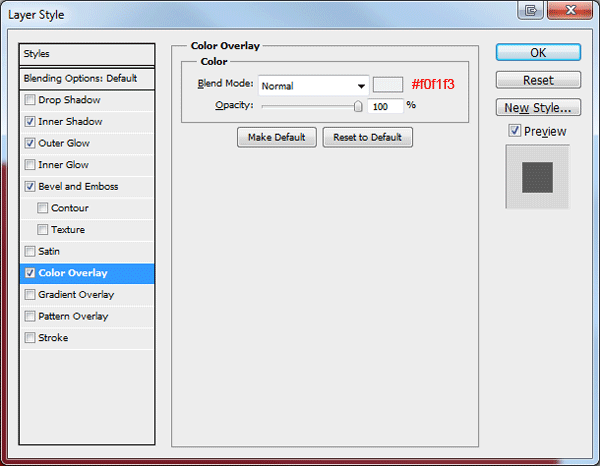600x466 pixels.
Task: Enable the Stroke checkbox
Action: (x=30, y=338)
